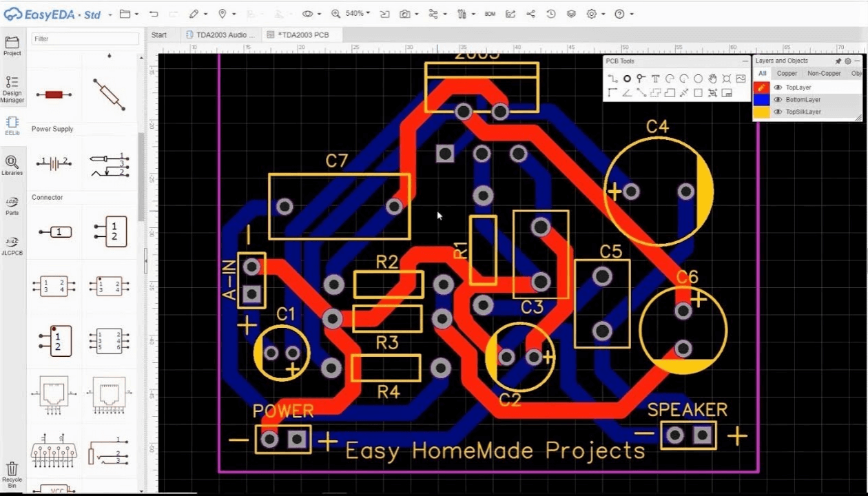Open JLCPCB in the left sidebar
This screenshot has width=868, height=496.
point(12,245)
